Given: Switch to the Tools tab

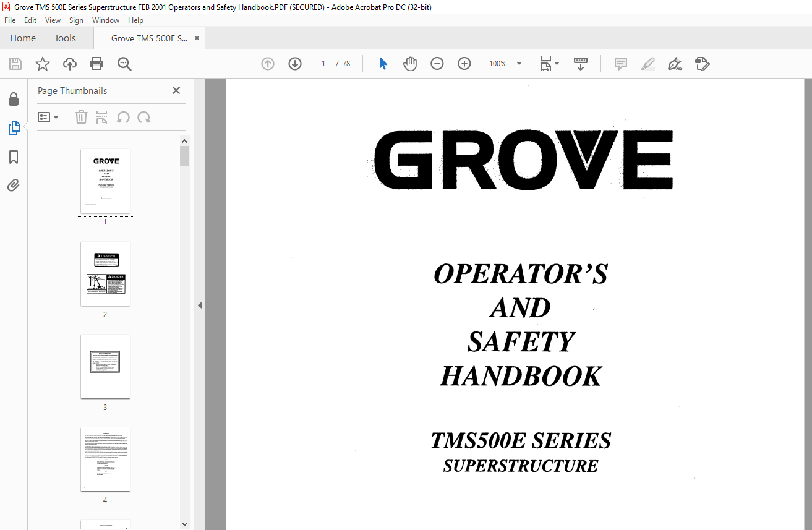Looking at the screenshot, I should click(x=65, y=38).
